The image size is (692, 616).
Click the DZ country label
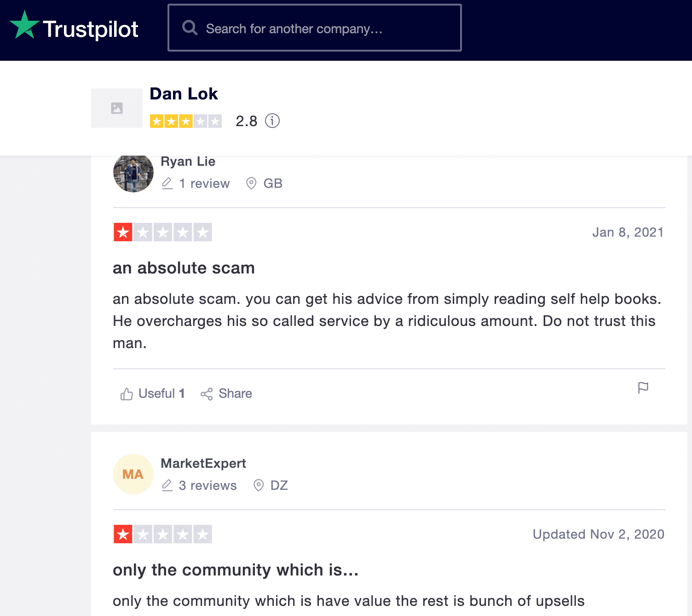279,485
